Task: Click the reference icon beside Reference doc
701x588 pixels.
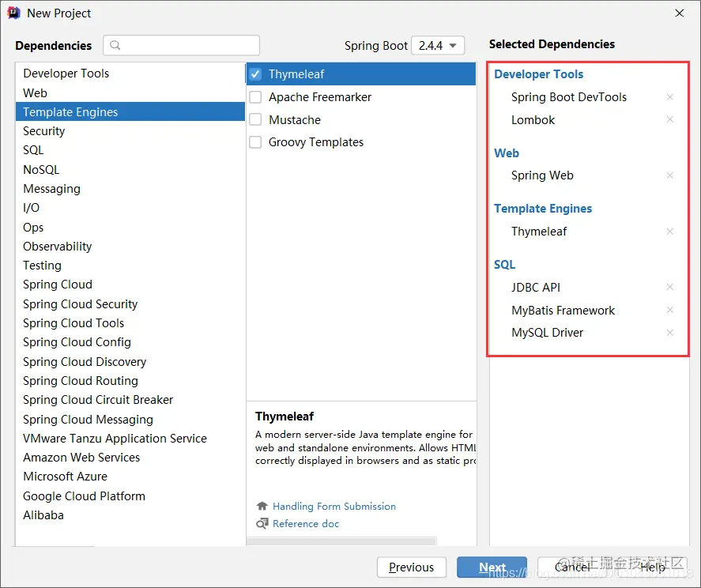Action: tap(262, 523)
